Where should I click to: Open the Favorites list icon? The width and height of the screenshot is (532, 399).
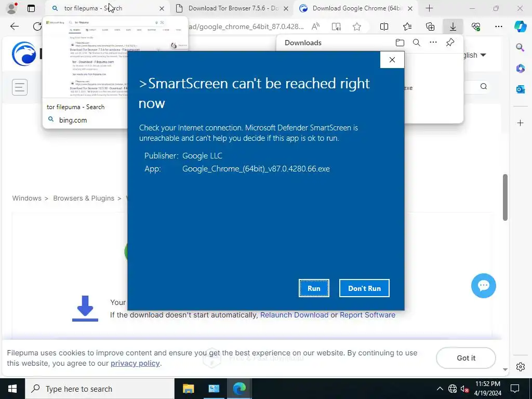pyautogui.click(x=407, y=26)
